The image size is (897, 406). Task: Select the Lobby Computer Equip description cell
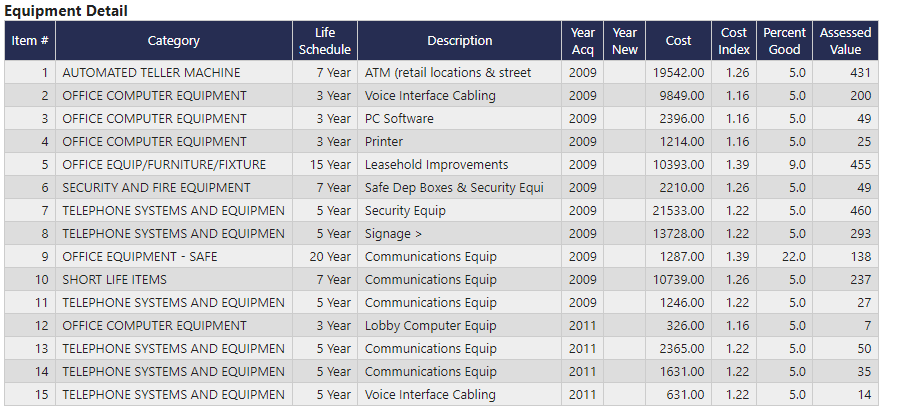coord(430,326)
